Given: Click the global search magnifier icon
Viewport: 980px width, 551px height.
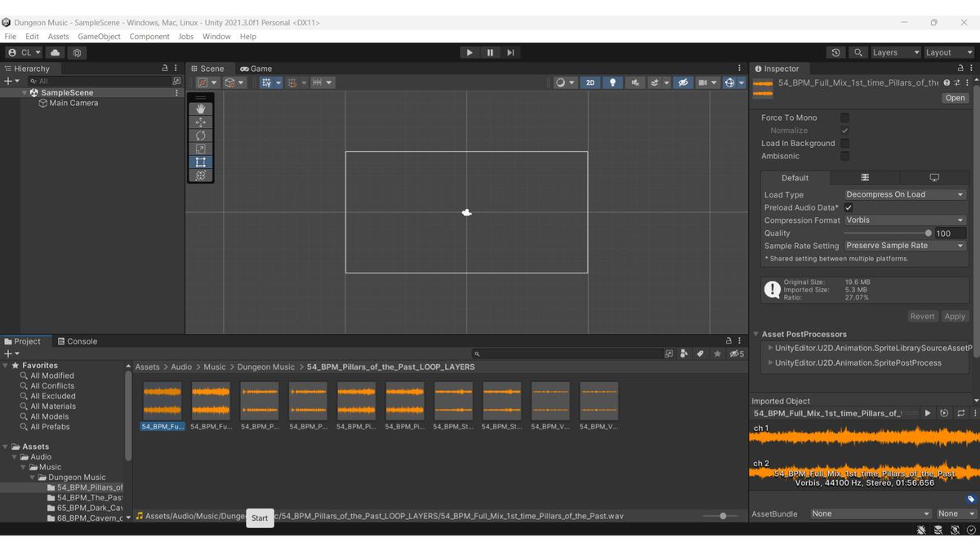Looking at the screenshot, I should click(x=857, y=52).
